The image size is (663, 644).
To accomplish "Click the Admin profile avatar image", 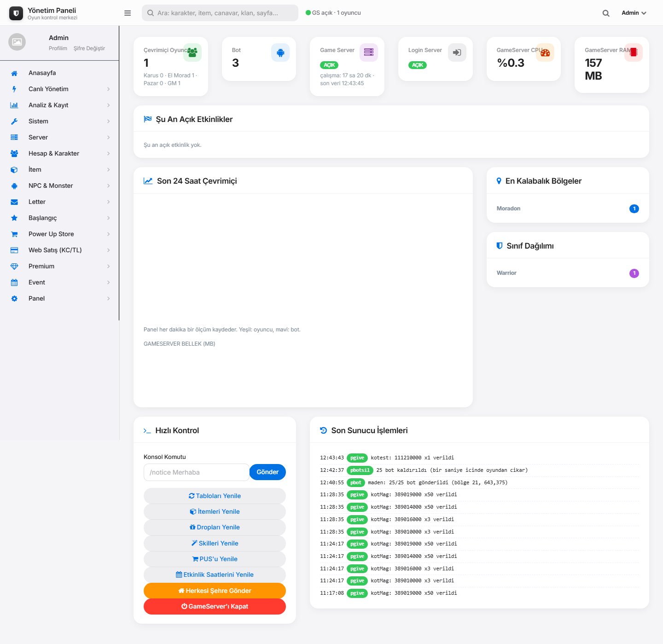I will click(x=17, y=42).
